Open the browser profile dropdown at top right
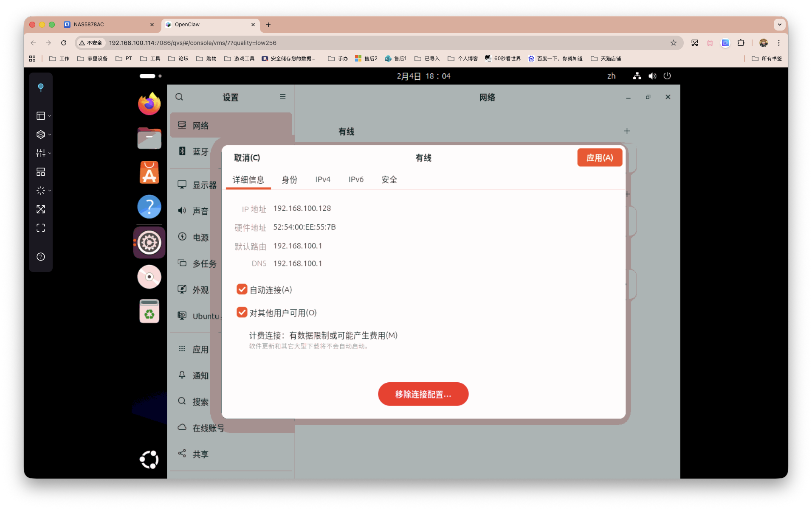Image resolution: width=812 pixels, height=510 pixels. coord(764,43)
